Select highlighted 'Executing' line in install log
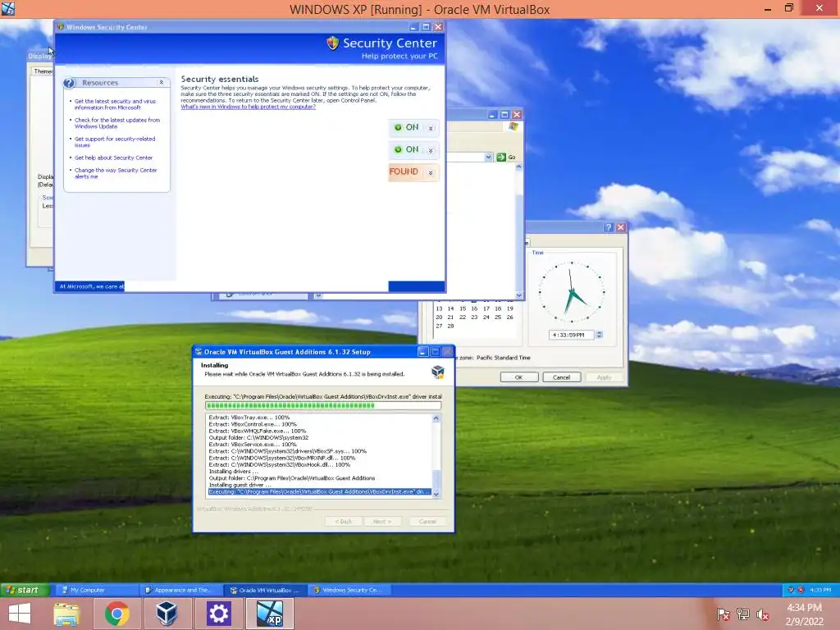 (319, 492)
